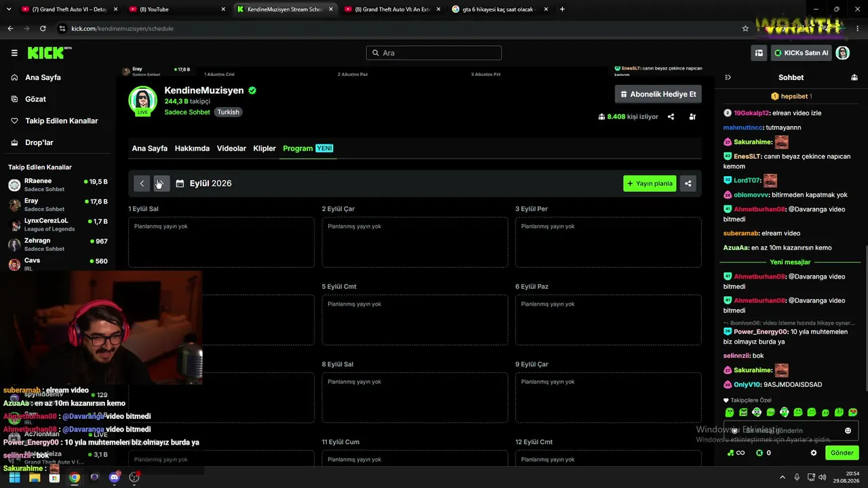
Task: Open the tab search dropdown arrow
Action: pos(7,9)
